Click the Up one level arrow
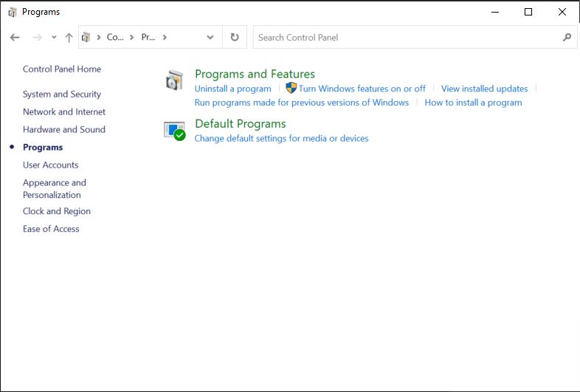Viewport: 580px width, 392px height. (x=69, y=38)
